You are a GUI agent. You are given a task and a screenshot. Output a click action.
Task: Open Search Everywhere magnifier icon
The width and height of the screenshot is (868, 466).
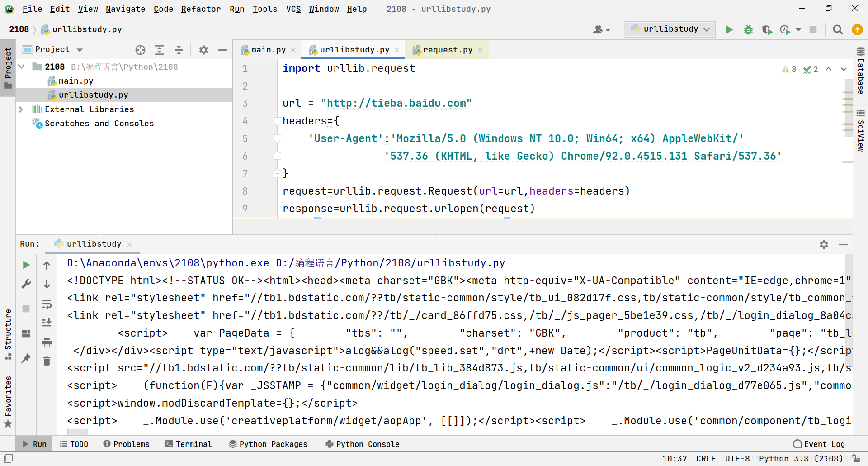pos(838,29)
